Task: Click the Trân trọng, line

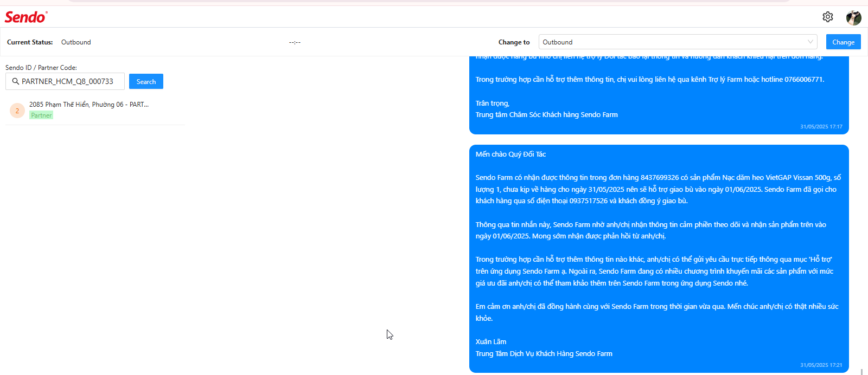Action: [x=493, y=104]
